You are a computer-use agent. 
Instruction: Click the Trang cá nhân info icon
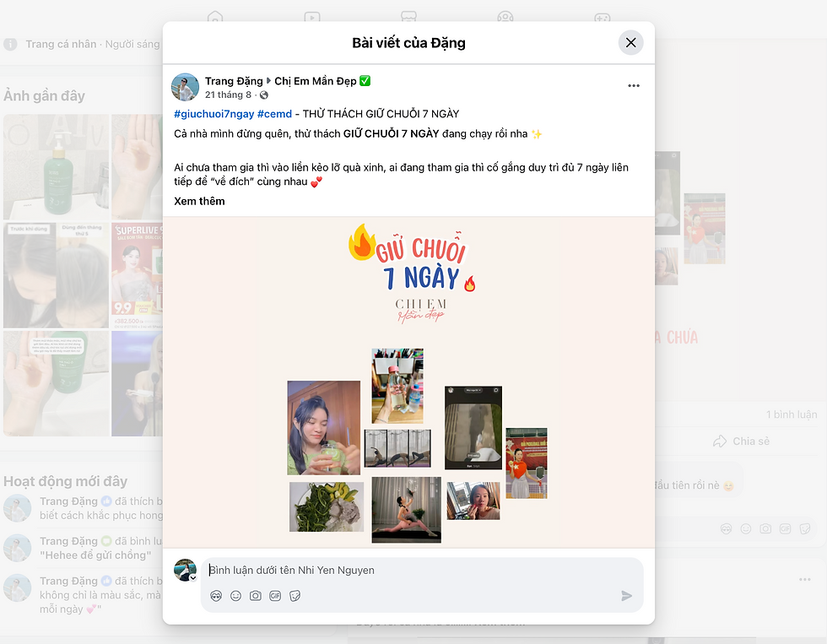point(10,44)
